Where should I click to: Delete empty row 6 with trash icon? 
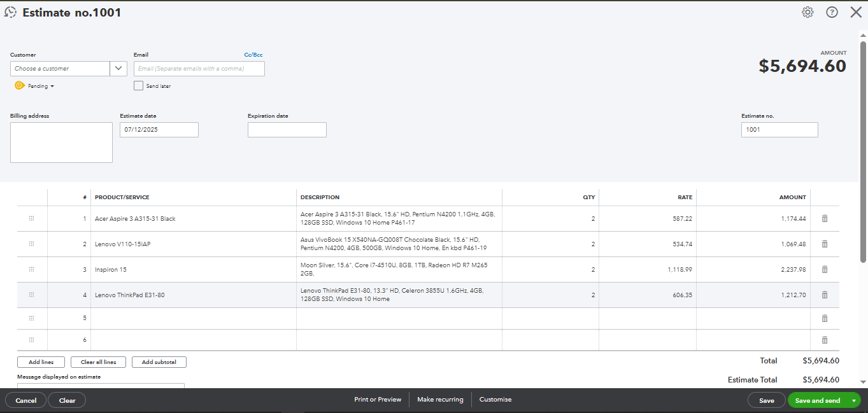pos(825,340)
